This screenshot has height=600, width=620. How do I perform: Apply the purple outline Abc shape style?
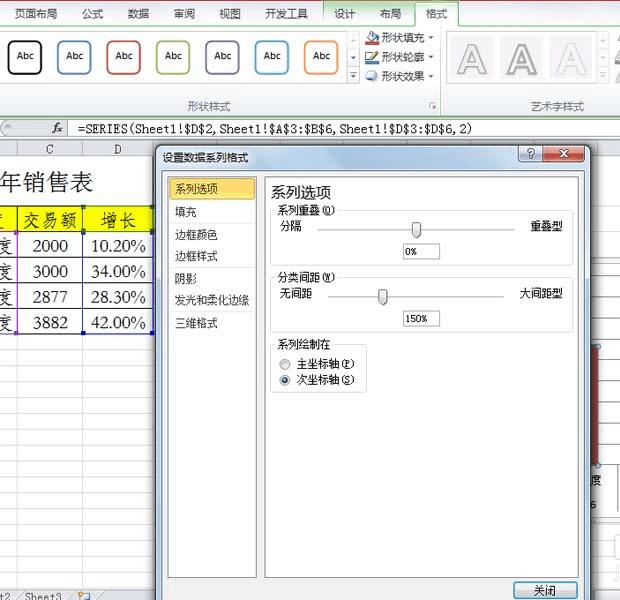[x=222, y=57]
